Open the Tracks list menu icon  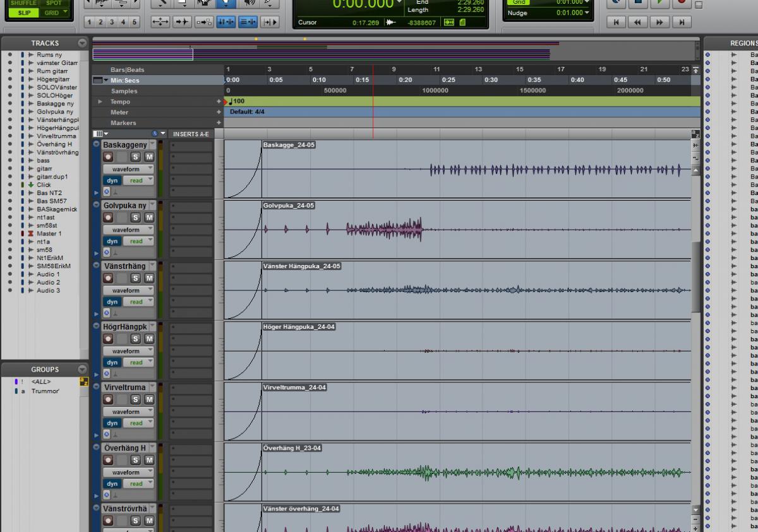click(82, 43)
